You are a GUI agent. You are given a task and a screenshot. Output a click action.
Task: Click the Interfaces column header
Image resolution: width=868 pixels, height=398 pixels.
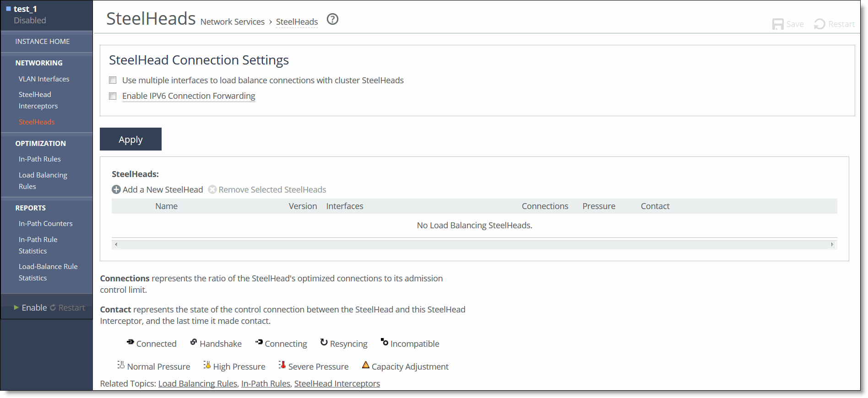[x=345, y=206]
